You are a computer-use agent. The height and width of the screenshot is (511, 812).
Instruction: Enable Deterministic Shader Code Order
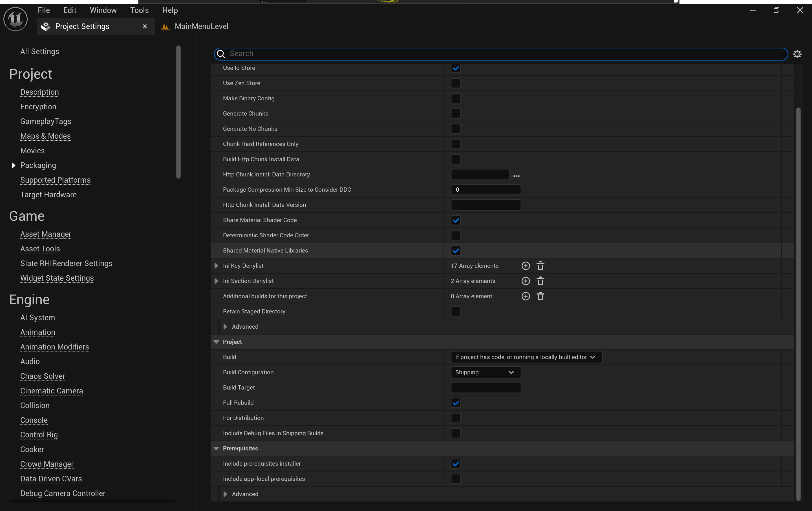tap(456, 235)
